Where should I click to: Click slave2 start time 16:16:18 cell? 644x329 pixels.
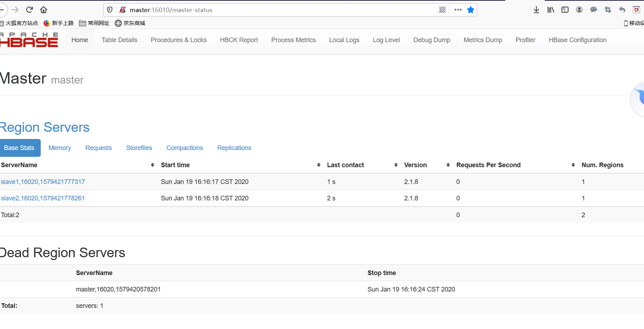pos(204,198)
